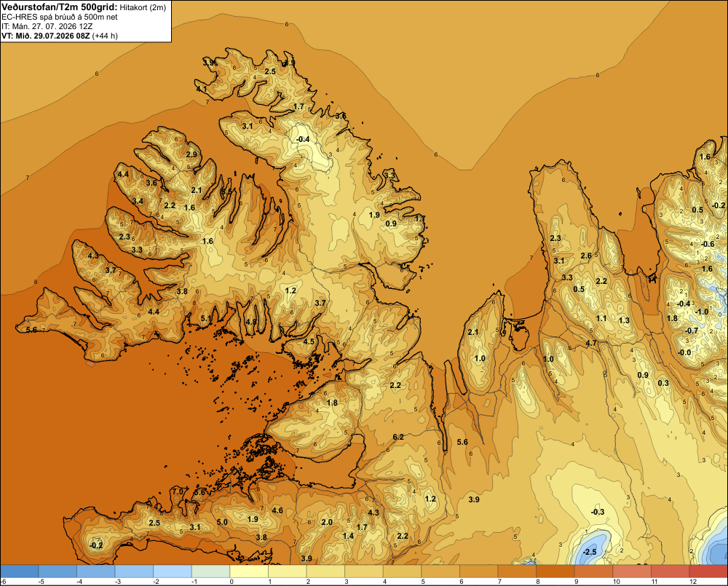
Task: Click the 'Veðurstofan/T2m 500grid' map title
Action: click(60, 7)
